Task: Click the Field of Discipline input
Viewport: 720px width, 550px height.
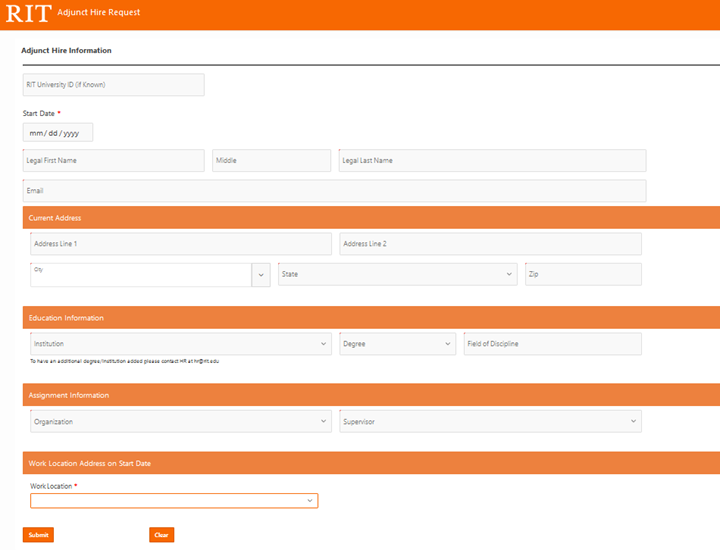Action: pos(552,344)
